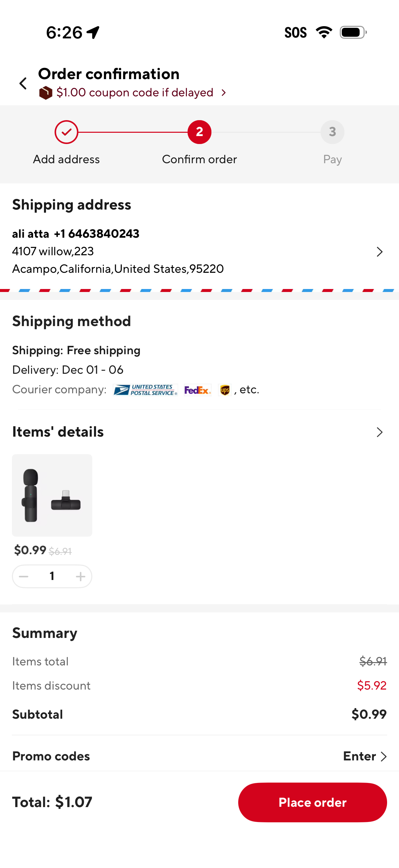Tap the back arrow icon

pyautogui.click(x=23, y=83)
